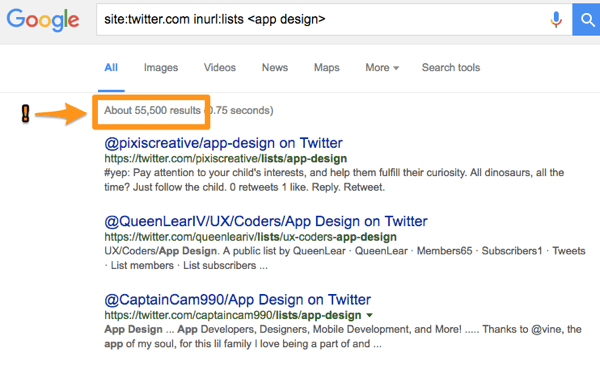Switch to the Images tab
600x370 pixels.
click(161, 68)
